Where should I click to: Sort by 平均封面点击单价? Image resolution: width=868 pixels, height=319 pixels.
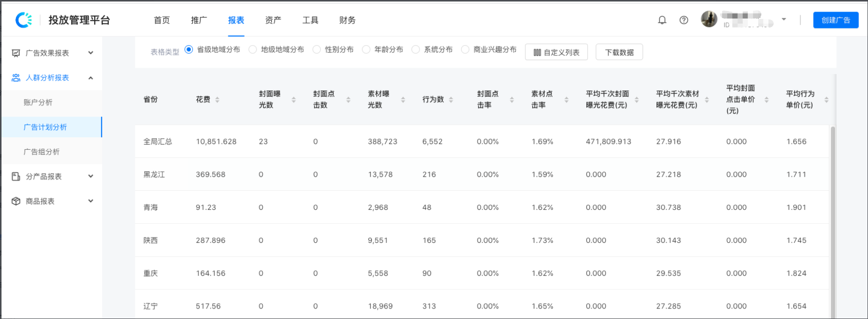(766, 100)
